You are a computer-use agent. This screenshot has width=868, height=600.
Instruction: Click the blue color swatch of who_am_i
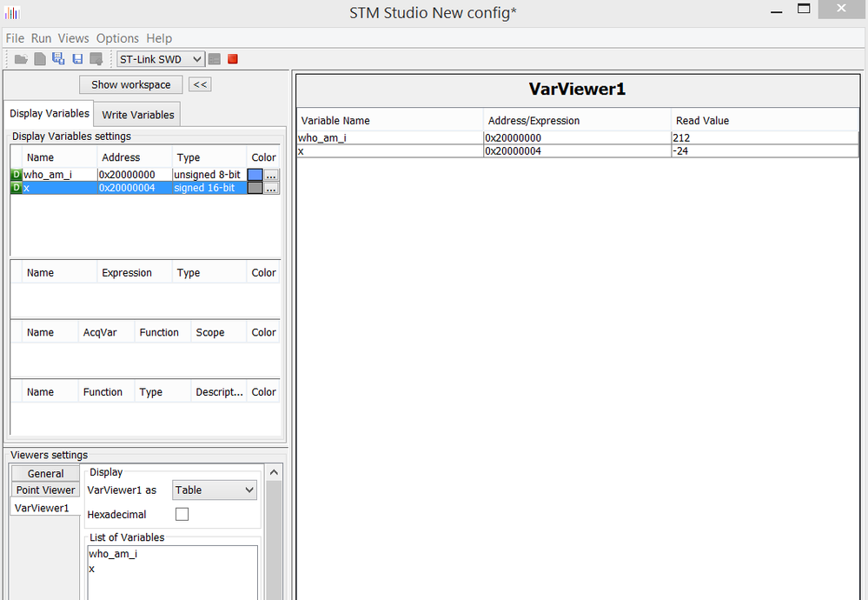pyautogui.click(x=255, y=175)
